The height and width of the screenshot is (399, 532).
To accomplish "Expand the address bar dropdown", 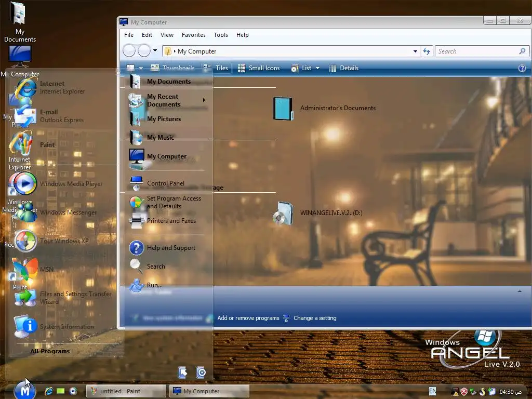I will (x=415, y=51).
